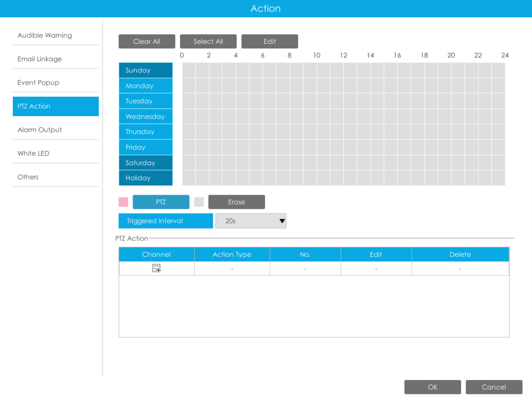Click the Cancel button
The height and width of the screenshot is (402, 532).
pyautogui.click(x=494, y=387)
